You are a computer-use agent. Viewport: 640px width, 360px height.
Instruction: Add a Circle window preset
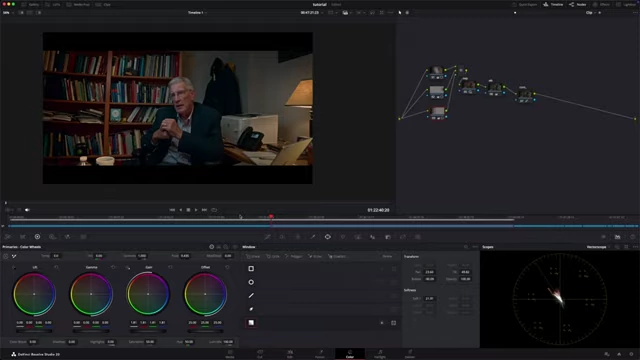coord(273,256)
